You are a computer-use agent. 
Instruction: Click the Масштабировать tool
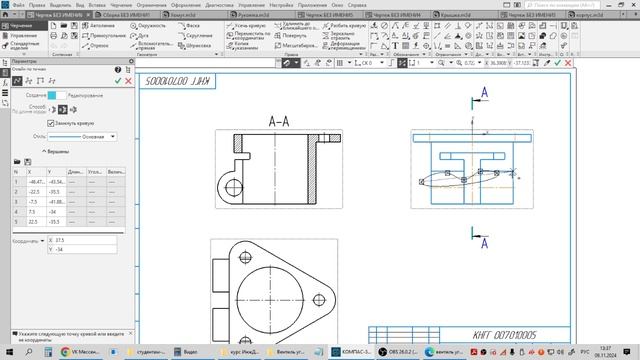point(296,46)
